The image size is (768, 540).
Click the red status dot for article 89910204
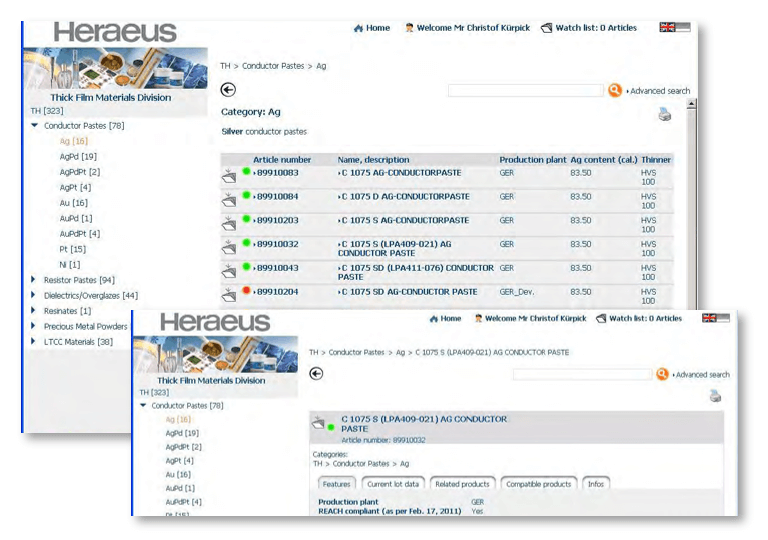tap(246, 291)
